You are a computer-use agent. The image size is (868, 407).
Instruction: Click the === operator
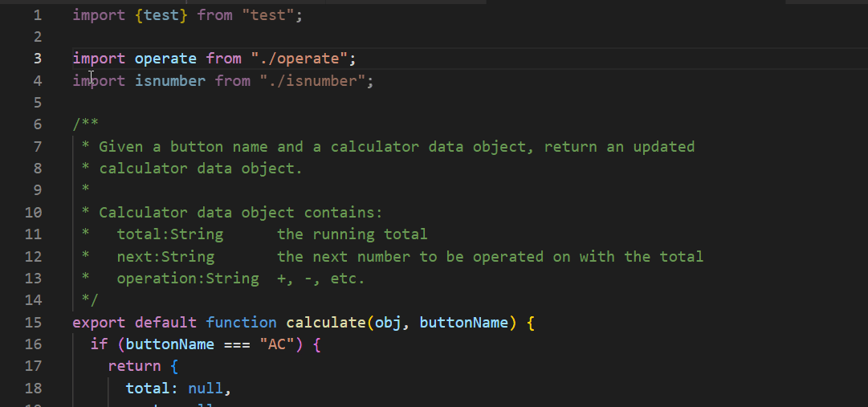[x=237, y=344]
